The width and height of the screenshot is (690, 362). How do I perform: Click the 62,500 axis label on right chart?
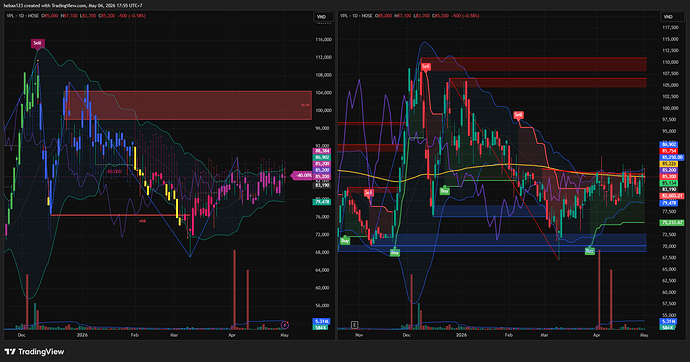(670, 281)
